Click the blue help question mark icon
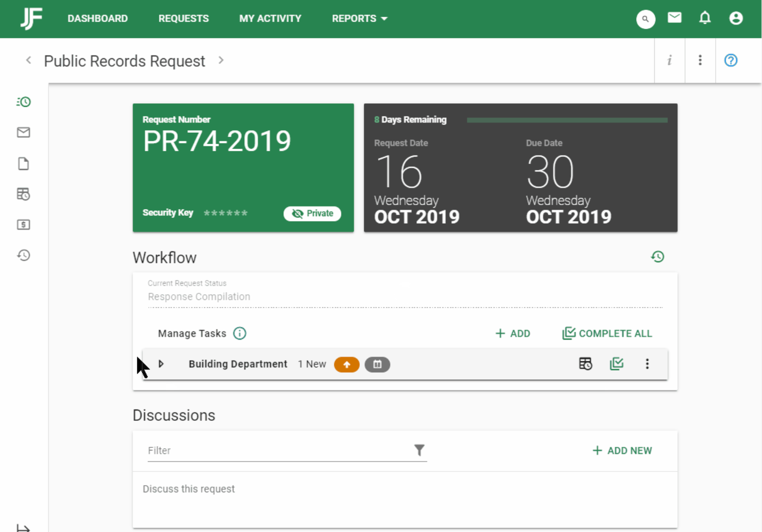The image size is (762, 532). tap(731, 60)
